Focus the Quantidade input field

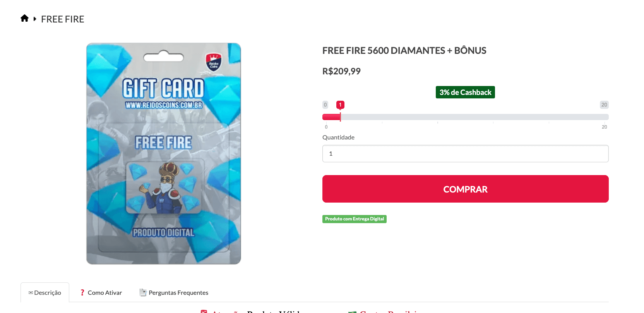pos(466,153)
